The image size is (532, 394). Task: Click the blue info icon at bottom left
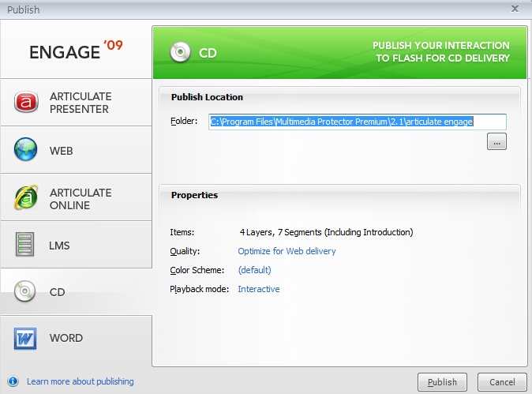(13, 381)
